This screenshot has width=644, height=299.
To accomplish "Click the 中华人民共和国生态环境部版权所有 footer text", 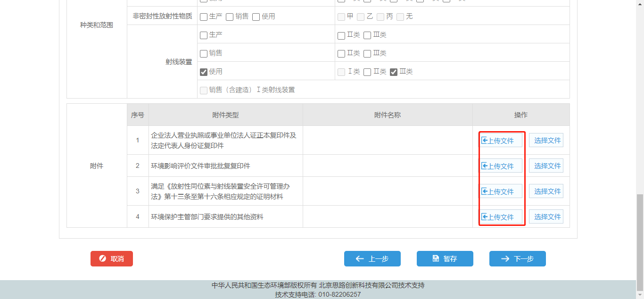I will 264,285.
